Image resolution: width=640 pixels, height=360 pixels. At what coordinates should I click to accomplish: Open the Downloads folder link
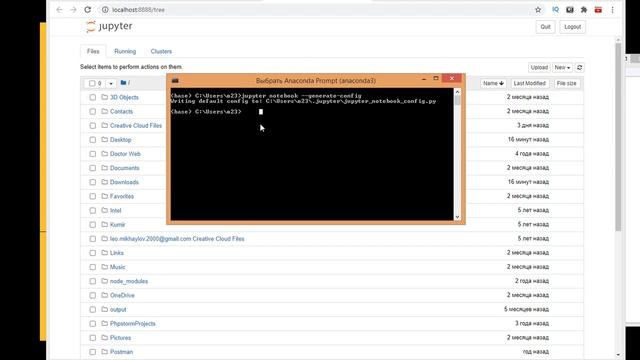pyautogui.click(x=124, y=182)
